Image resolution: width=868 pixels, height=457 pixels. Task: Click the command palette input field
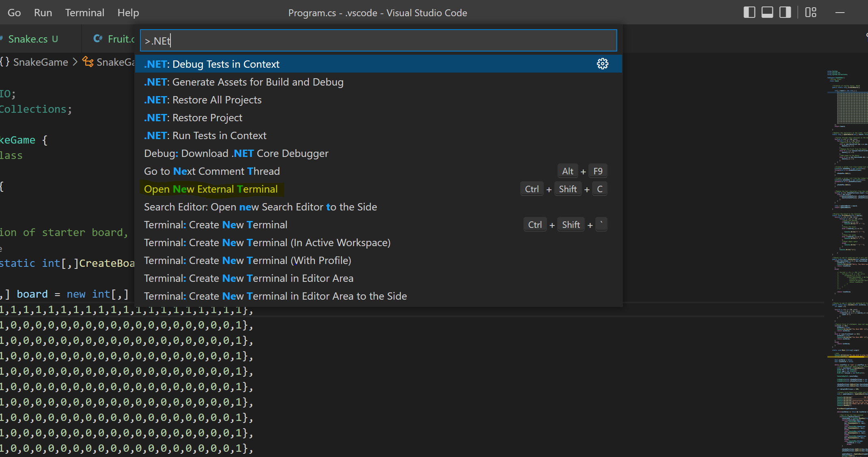[377, 41]
